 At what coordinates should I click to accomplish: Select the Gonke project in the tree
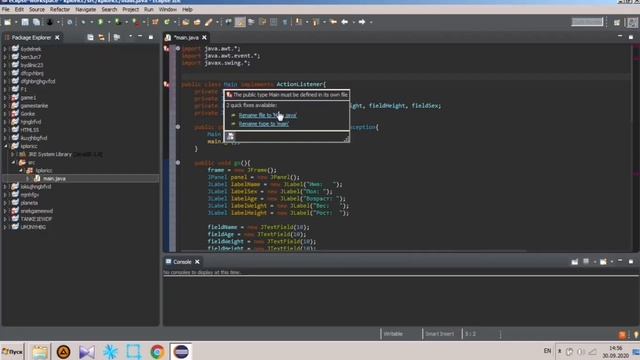pyautogui.click(x=27, y=114)
